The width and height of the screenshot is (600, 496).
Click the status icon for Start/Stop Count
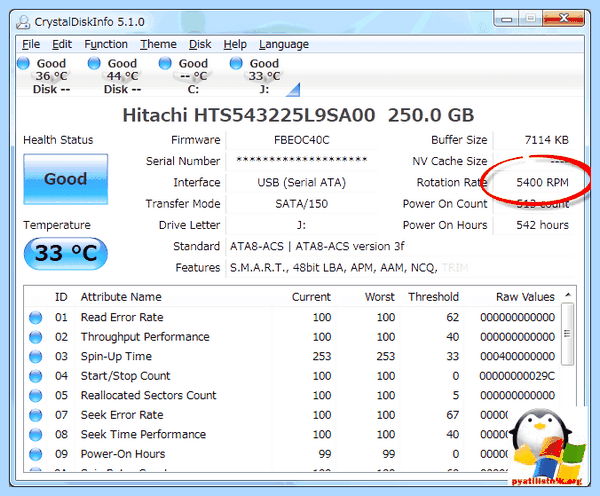coord(36,376)
